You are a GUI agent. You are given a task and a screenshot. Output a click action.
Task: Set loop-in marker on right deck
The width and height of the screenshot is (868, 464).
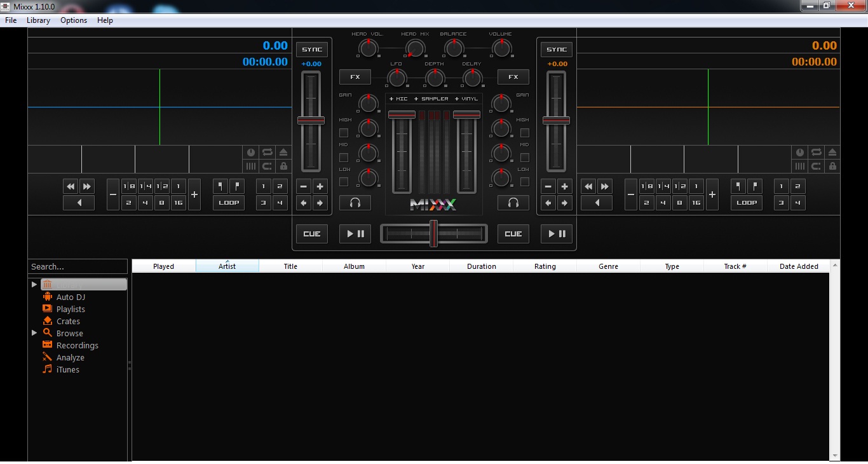(738, 186)
